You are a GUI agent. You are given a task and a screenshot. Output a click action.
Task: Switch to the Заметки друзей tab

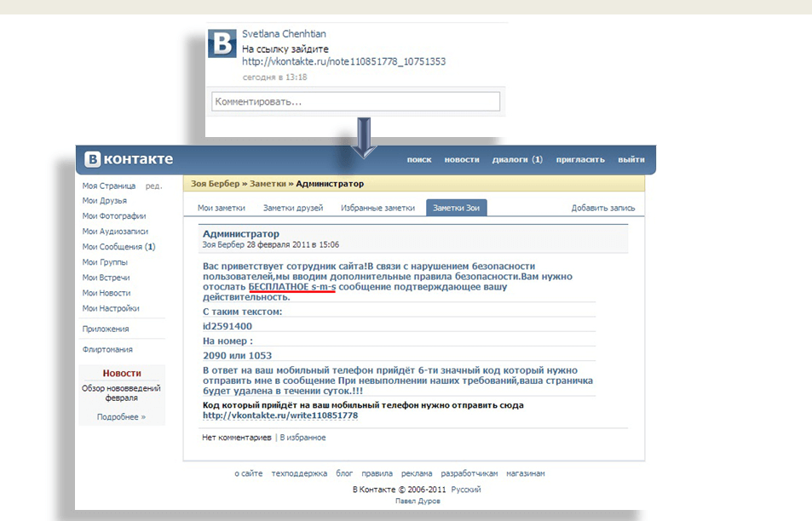point(293,208)
